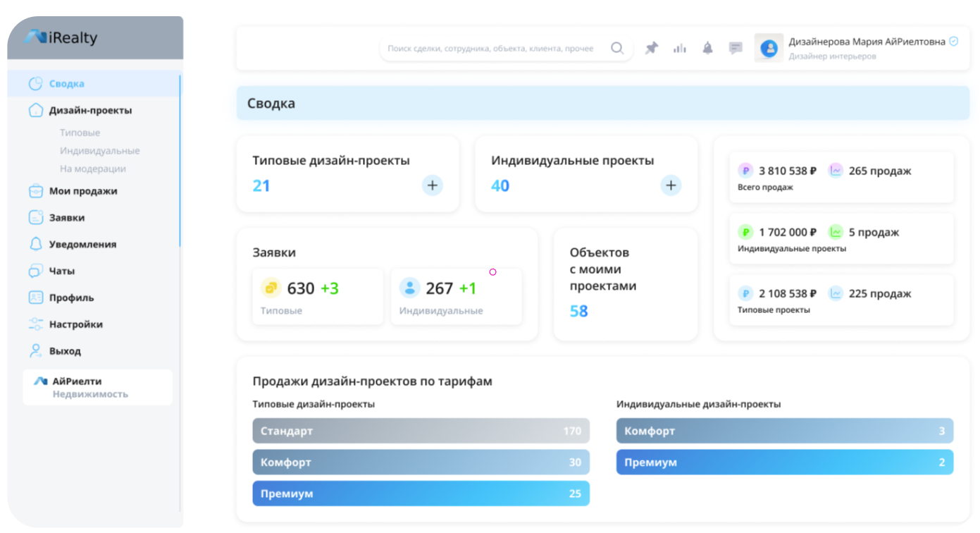Click the search input field
980x533 pixels.
click(490, 49)
